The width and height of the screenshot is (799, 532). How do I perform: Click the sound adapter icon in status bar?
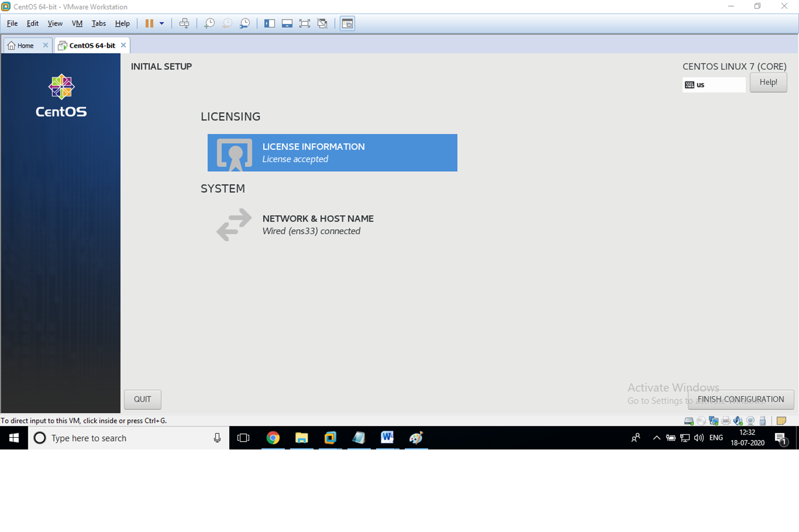coord(737,420)
